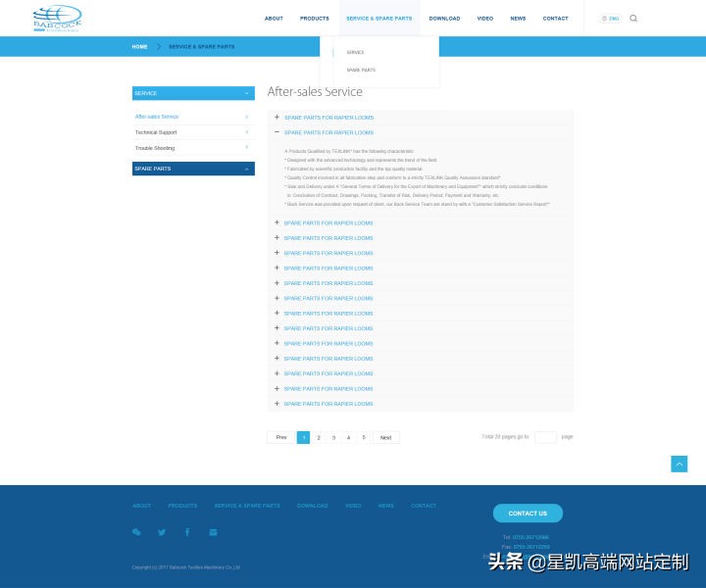This screenshot has height=588, width=706.
Task: Choose SPARE PARTS from the open dropdown menu
Action: click(x=361, y=71)
